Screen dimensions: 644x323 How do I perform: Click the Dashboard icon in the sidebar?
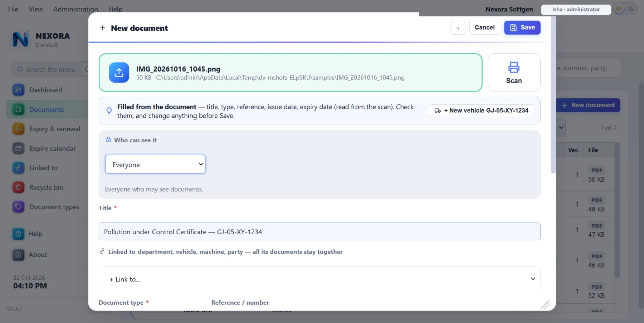coord(18,90)
